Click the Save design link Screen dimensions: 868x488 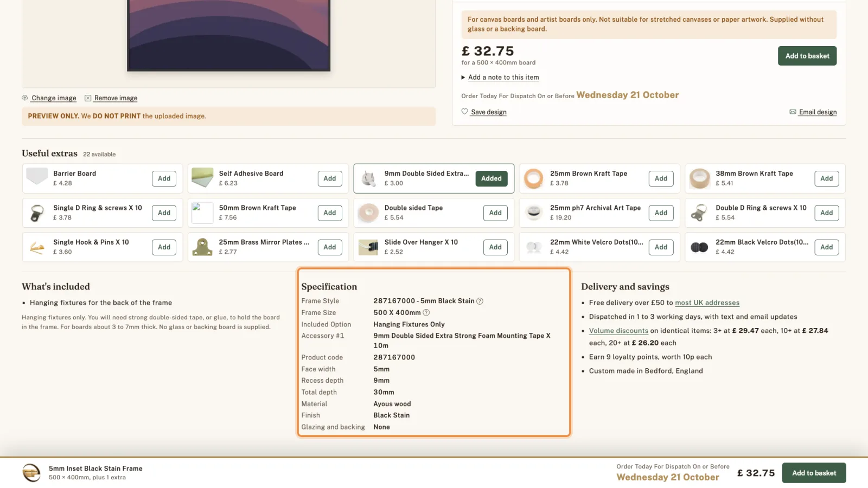click(x=488, y=112)
